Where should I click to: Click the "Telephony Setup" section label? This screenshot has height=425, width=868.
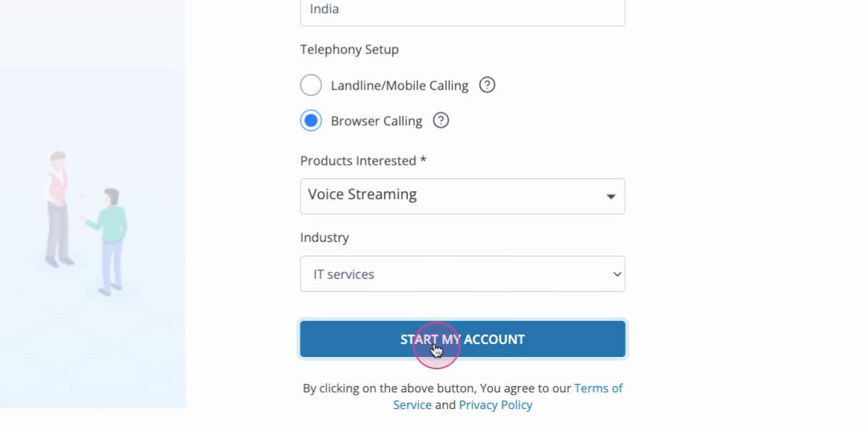coord(349,49)
